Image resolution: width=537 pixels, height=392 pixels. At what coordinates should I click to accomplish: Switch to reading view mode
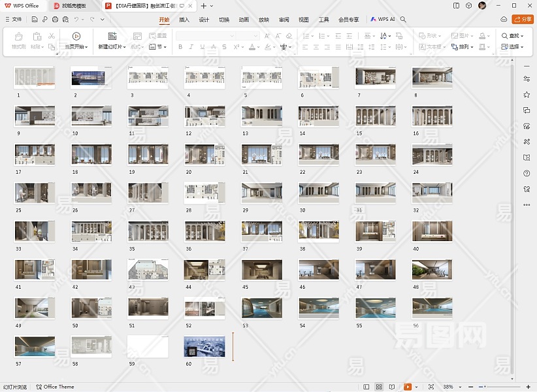pyautogui.click(x=392, y=387)
